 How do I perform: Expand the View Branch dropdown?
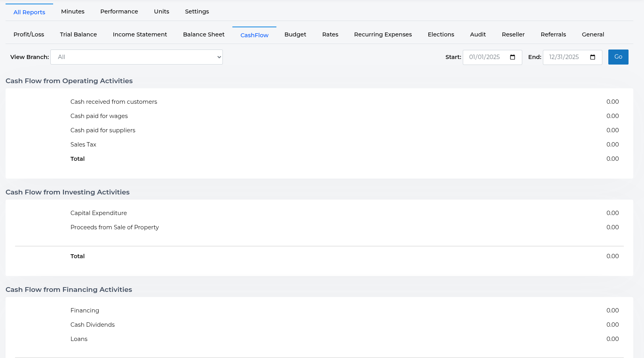point(136,57)
